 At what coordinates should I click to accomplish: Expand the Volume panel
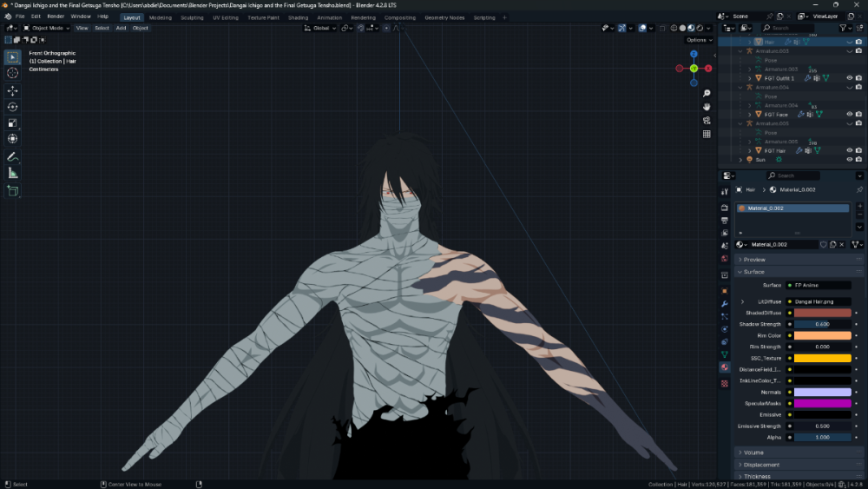point(753,452)
